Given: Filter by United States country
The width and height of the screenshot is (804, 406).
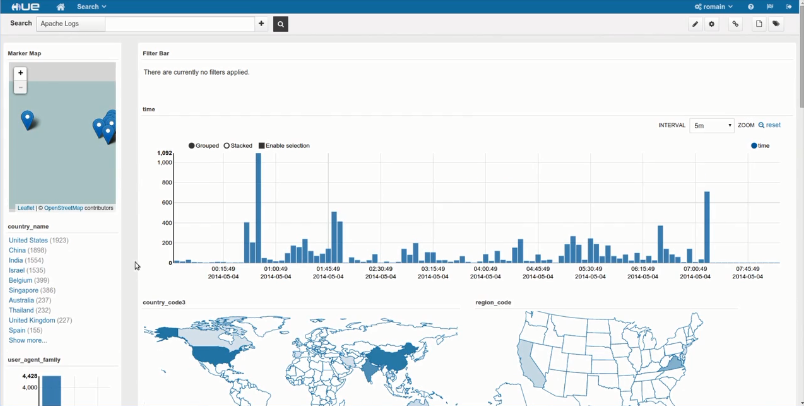Looking at the screenshot, I should pos(28,240).
